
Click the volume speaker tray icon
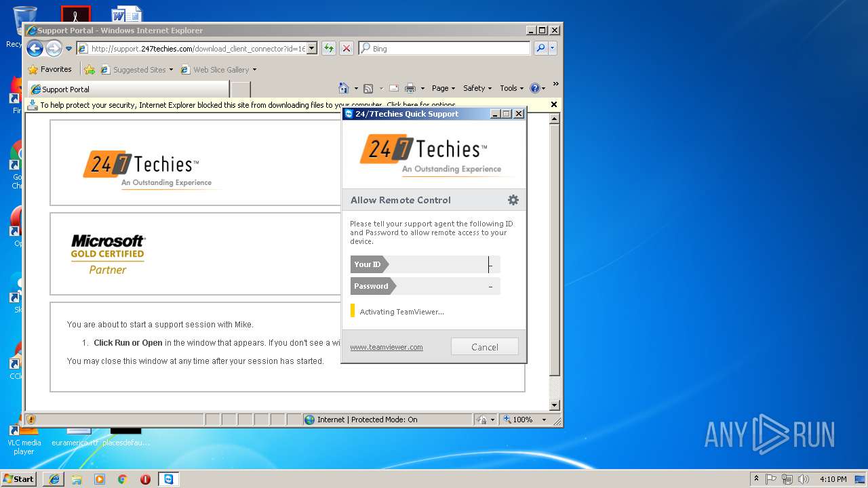tap(804, 479)
